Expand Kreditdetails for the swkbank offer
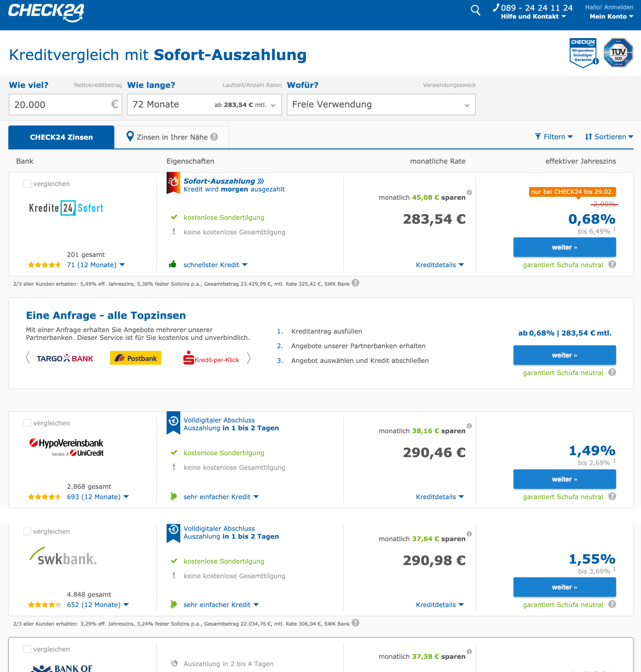The height and width of the screenshot is (672, 641). click(439, 605)
